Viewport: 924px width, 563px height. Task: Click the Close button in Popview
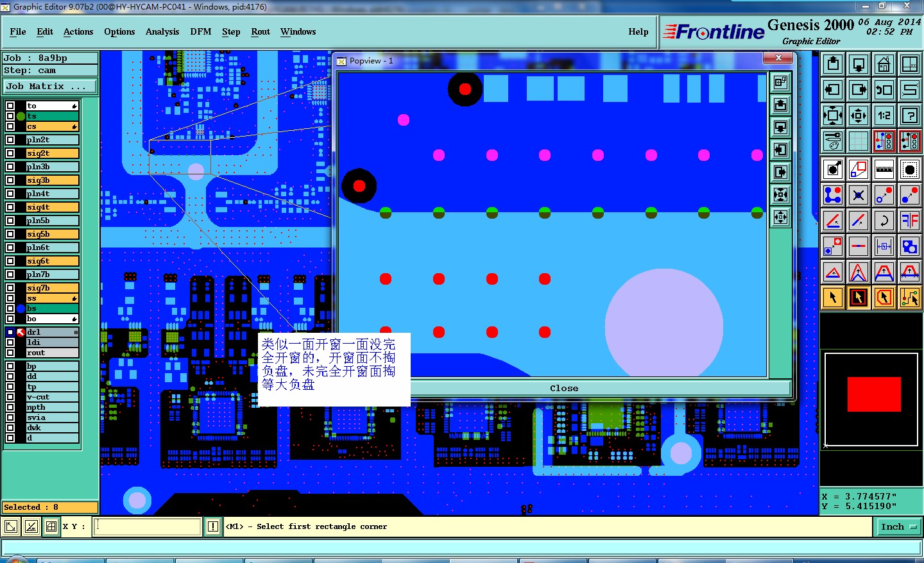tap(564, 388)
